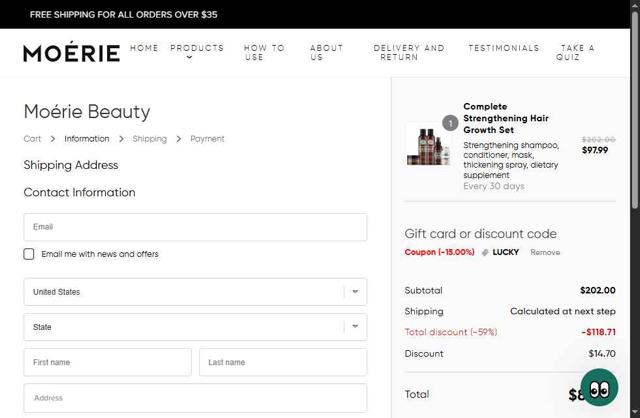Click the $97.99 discounted price
This screenshot has height=418, width=640.
(x=595, y=150)
